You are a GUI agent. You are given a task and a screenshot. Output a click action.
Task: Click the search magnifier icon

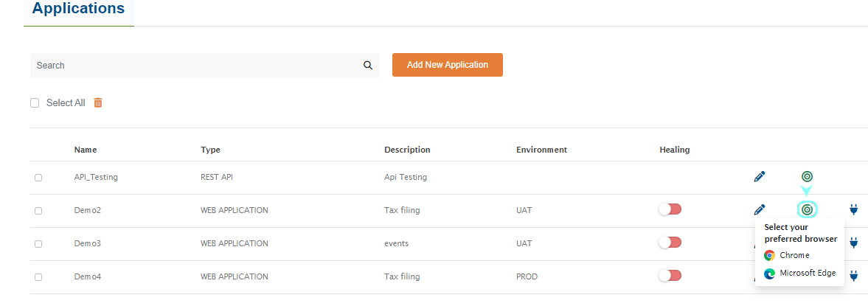[368, 66]
